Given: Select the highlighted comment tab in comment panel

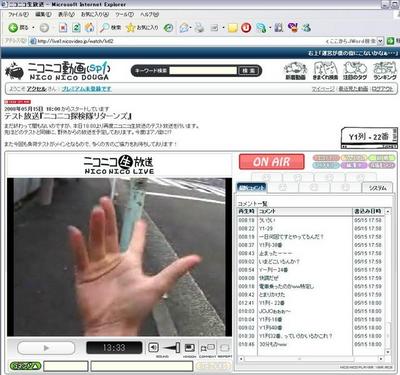Looking at the screenshot, I should [x=252, y=188].
